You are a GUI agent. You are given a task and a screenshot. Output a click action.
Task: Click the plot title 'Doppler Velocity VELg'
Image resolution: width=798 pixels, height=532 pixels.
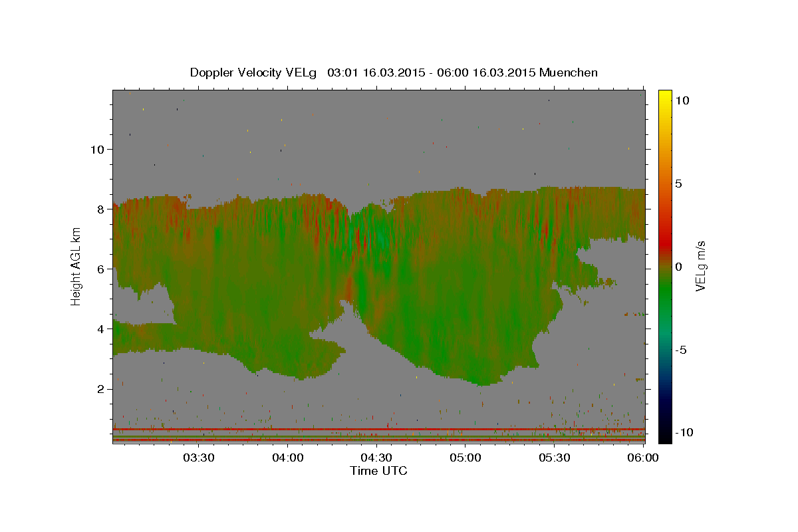tap(255, 72)
